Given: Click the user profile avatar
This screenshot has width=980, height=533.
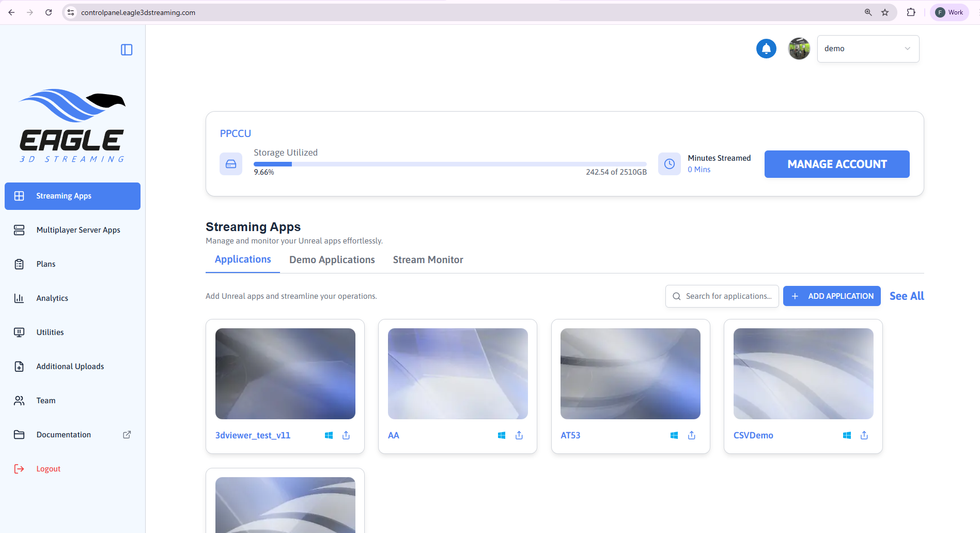Looking at the screenshot, I should [x=799, y=49].
